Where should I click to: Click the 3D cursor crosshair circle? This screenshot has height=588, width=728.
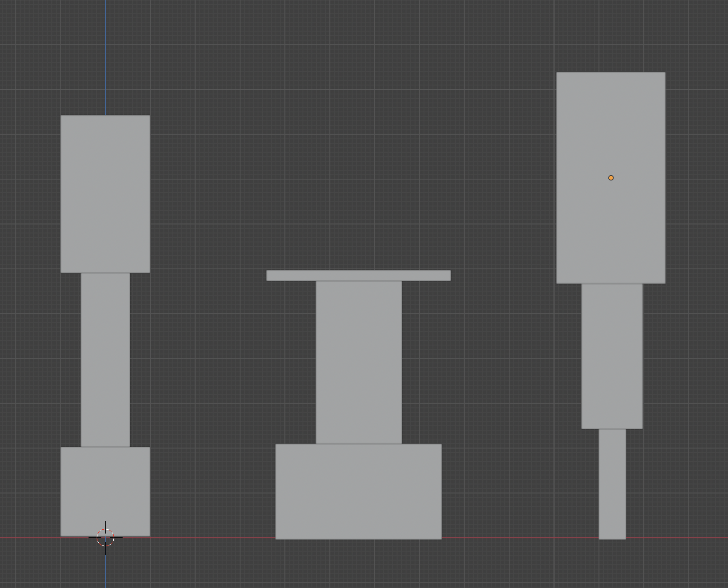coord(106,538)
